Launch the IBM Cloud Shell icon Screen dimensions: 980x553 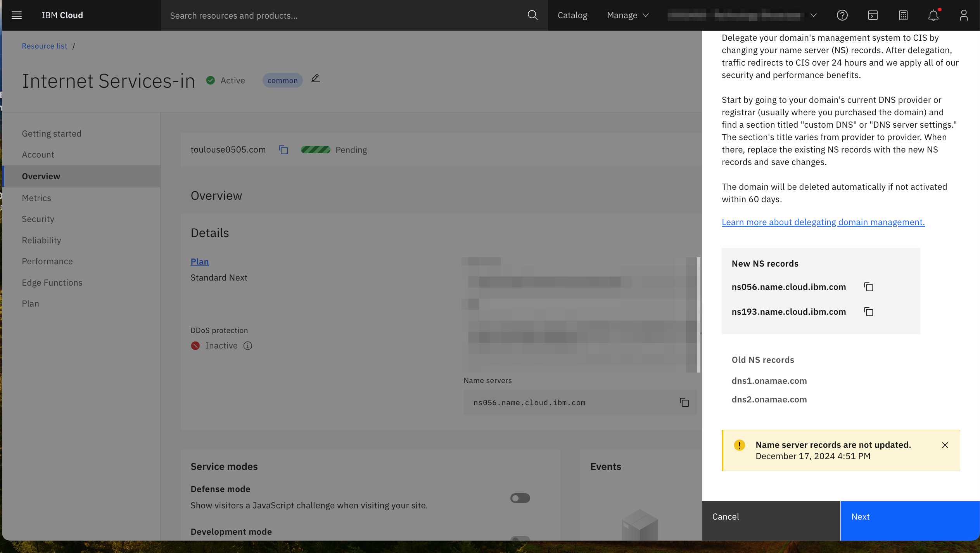click(x=873, y=15)
